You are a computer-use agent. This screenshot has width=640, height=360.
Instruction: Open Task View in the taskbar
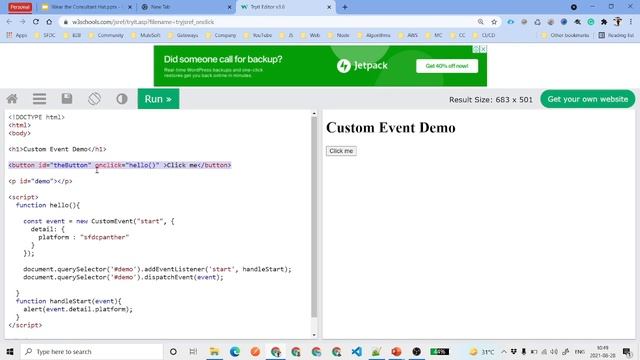click(193, 351)
